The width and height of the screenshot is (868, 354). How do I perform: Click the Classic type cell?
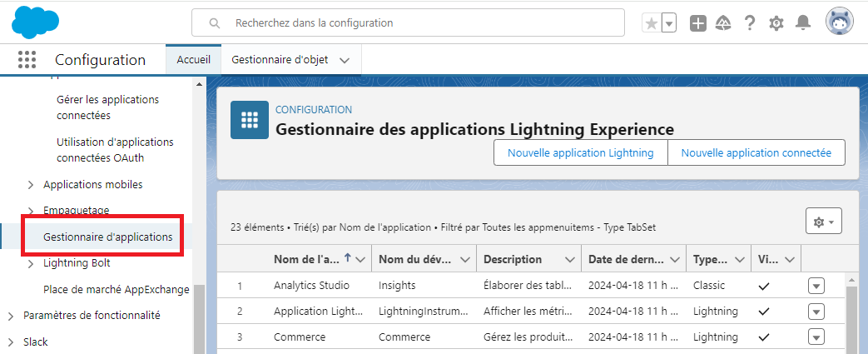(x=709, y=286)
